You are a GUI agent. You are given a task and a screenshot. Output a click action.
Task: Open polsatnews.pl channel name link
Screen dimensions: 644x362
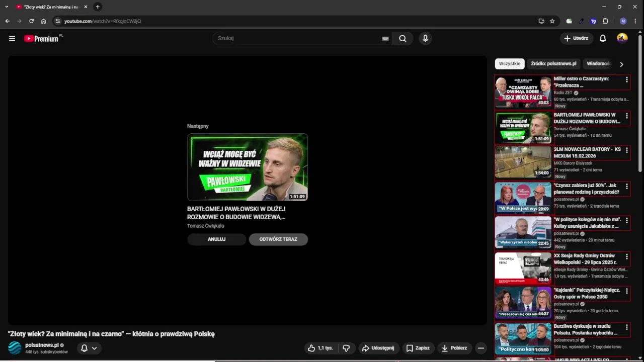(42, 345)
